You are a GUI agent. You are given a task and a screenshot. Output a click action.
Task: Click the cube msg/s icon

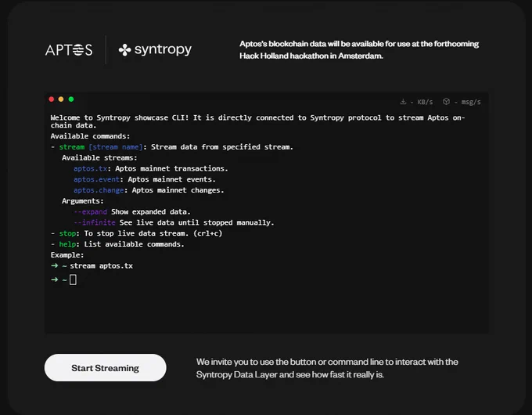(446, 102)
